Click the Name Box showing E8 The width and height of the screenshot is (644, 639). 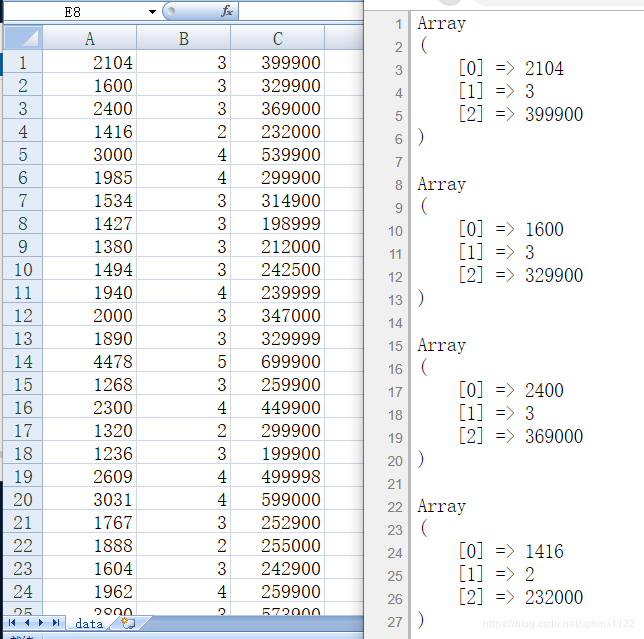point(73,12)
